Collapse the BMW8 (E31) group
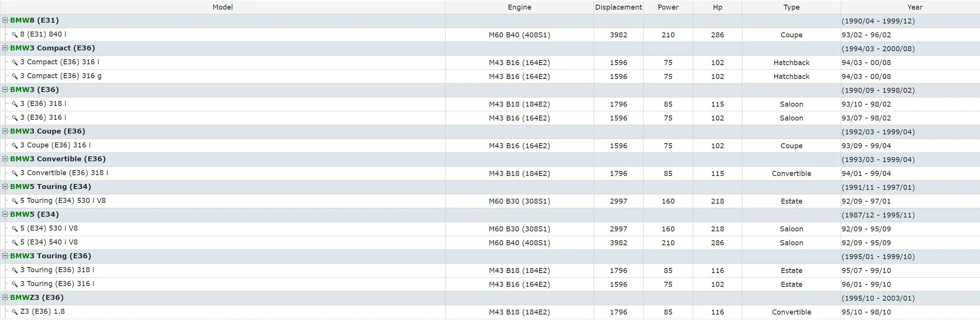The height and width of the screenshot is (328, 980). point(5,20)
